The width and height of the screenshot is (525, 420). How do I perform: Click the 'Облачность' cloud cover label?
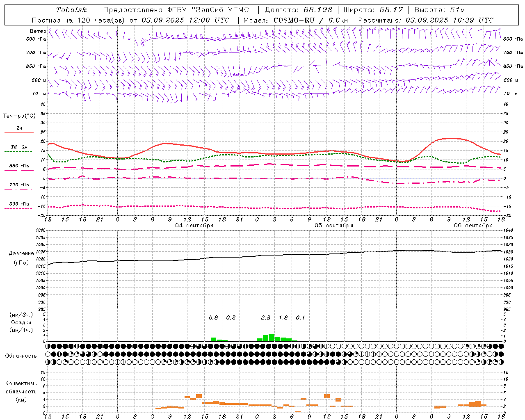21,356
